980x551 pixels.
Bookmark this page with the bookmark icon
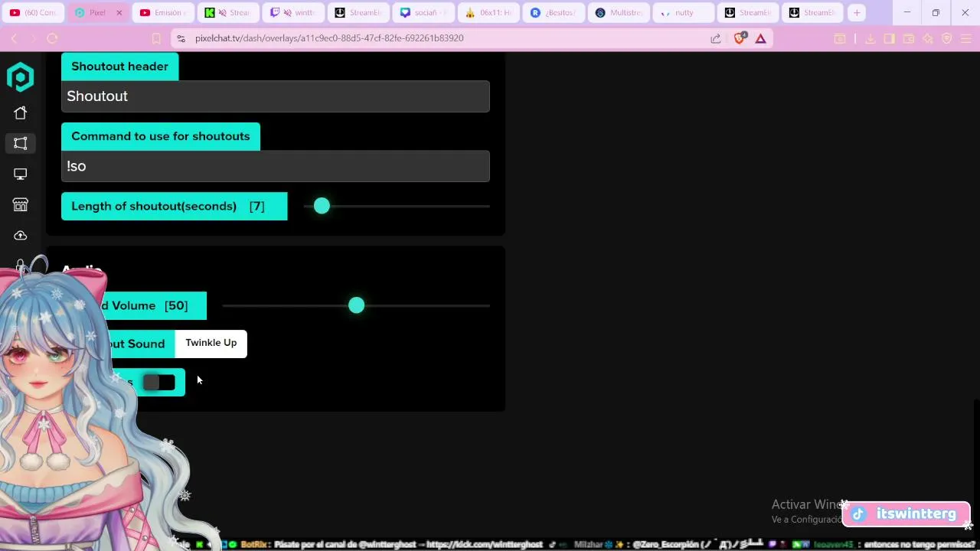(x=156, y=38)
